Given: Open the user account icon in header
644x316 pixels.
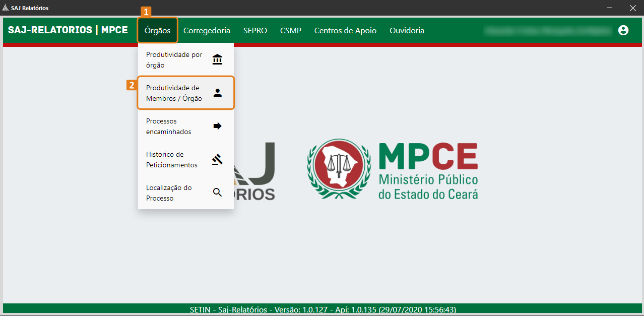Looking at the screenshot, I should tap(623, 30).
